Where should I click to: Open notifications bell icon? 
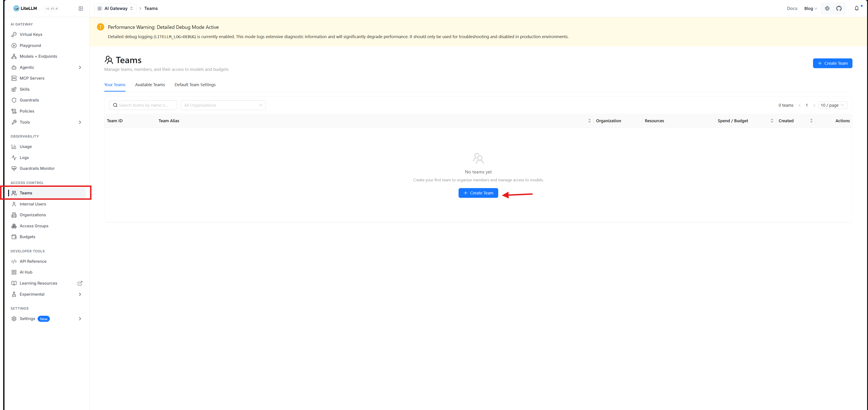857,8
